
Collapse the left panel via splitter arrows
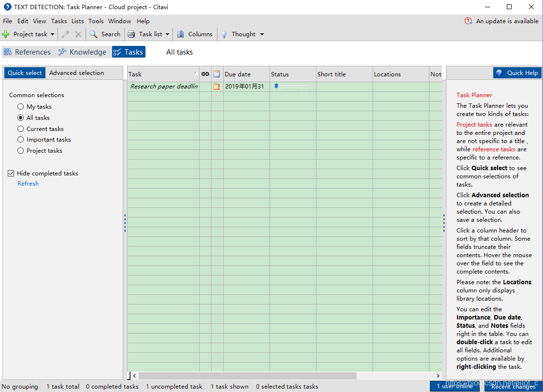pos(125,223)
